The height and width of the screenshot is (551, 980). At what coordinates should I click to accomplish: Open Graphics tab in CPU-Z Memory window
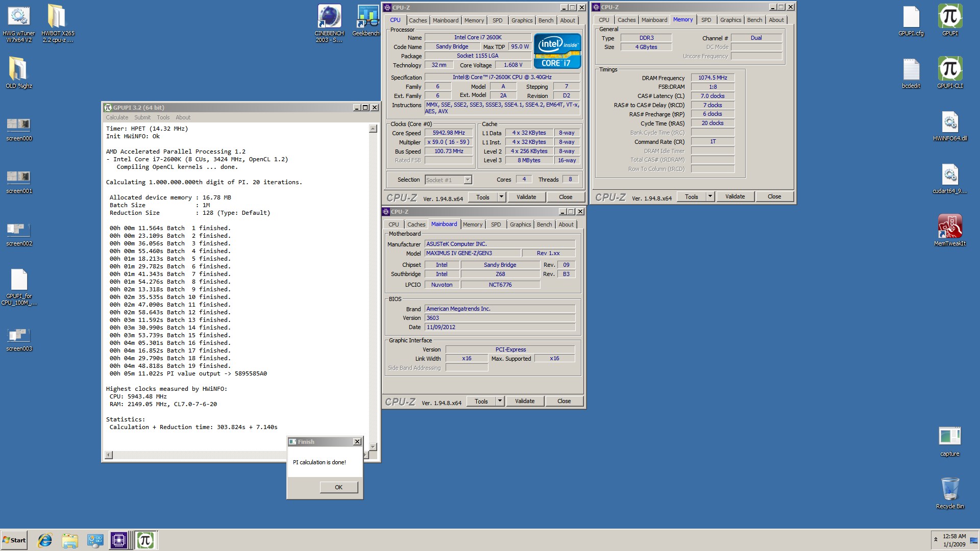(730, 20)
